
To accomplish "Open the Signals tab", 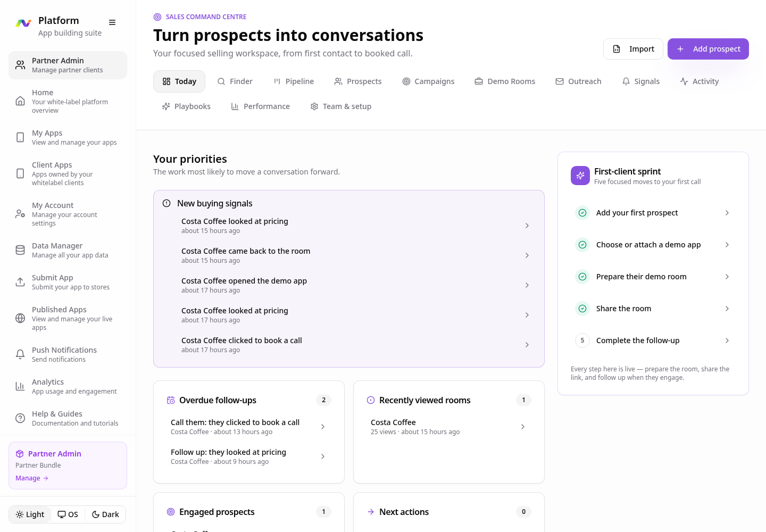I will tap(641, 81).
